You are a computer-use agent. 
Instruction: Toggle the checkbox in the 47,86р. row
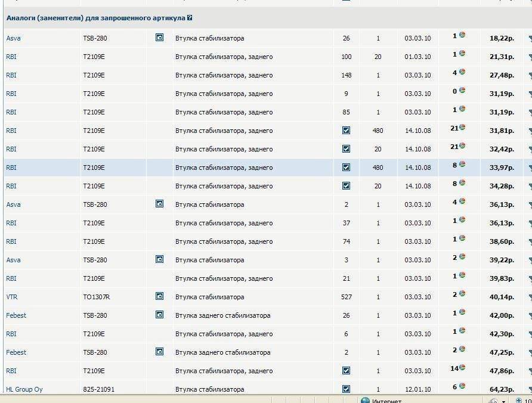point(347,371)
